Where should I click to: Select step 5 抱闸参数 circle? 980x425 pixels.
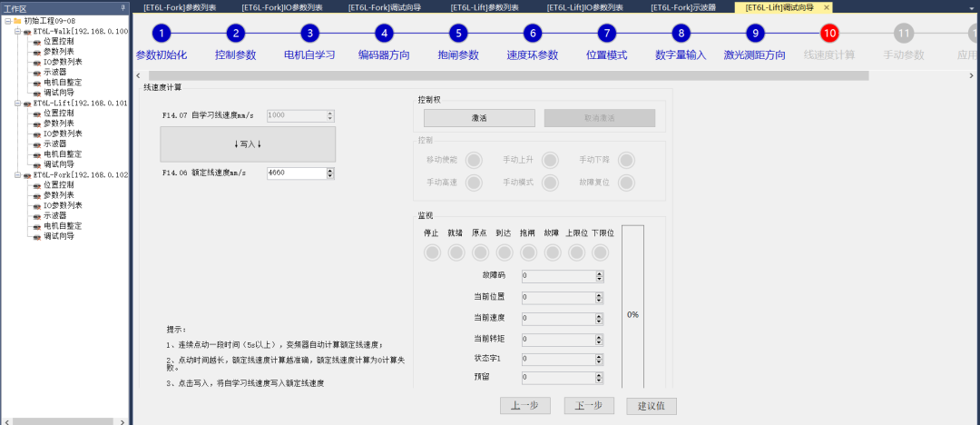pyautogui.click(x=458, y=34)
